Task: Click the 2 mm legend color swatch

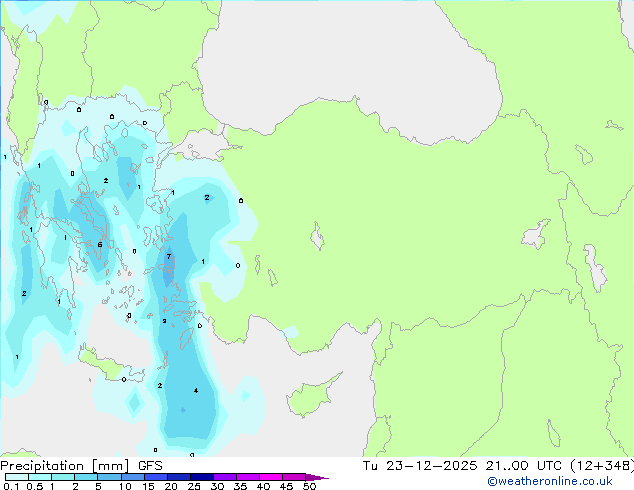Action: [86, 477]
